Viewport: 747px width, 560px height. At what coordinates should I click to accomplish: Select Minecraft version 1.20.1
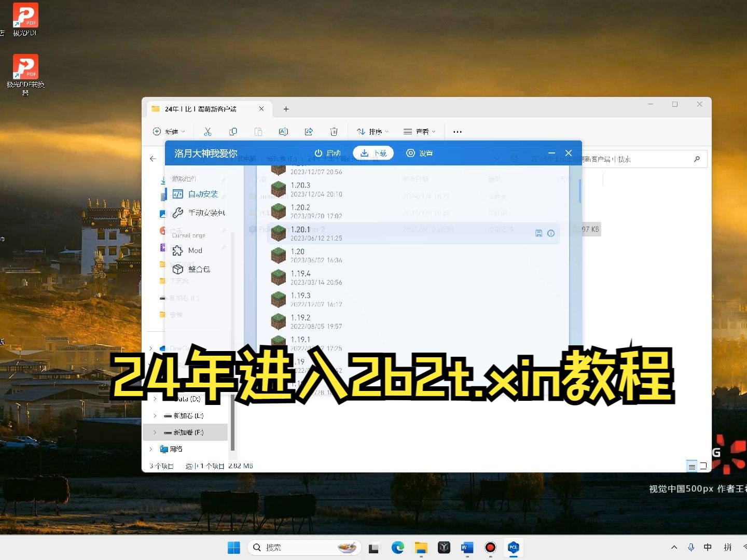tap(413, 233)
